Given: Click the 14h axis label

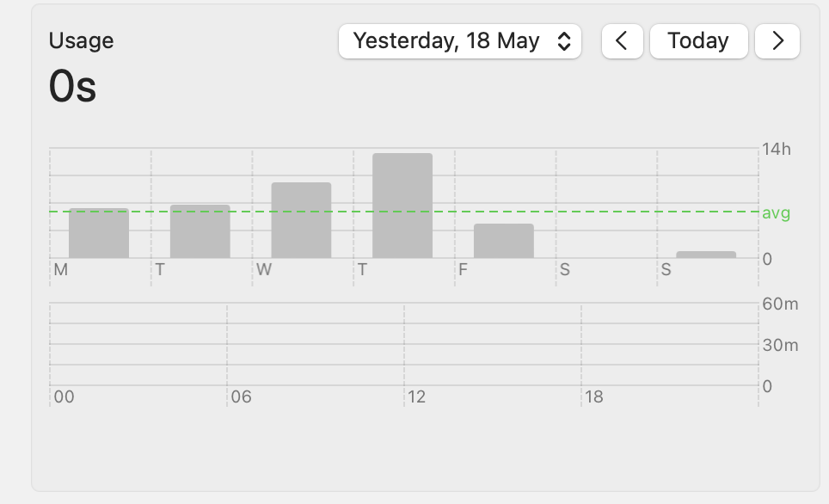Looking at the screenshot, I should point(776,150).
